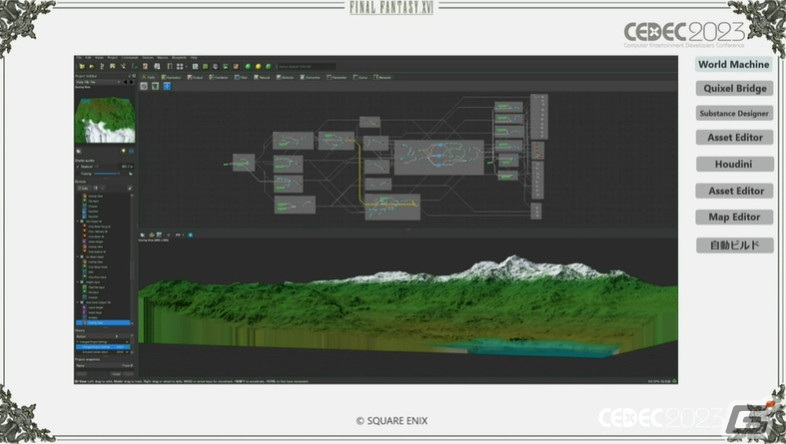This screenshot has width=786, height=444.
Task: Switch to the Filter device tab
Action: [x=241, y=77]
